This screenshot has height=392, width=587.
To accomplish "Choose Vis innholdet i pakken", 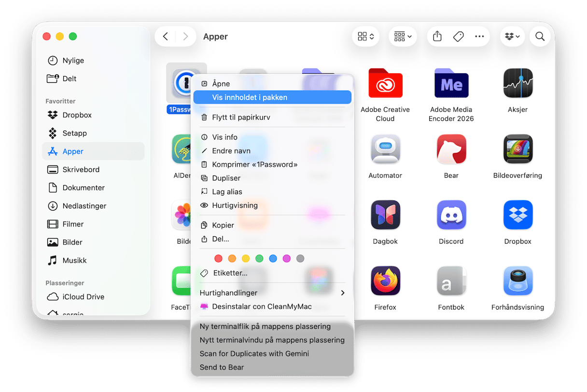I will tap(273, 97).
